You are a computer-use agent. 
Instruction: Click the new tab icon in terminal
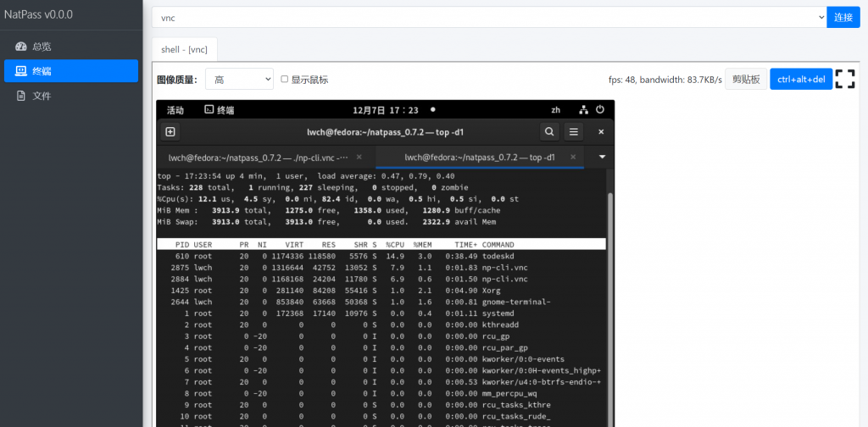[x=170, y=132]
